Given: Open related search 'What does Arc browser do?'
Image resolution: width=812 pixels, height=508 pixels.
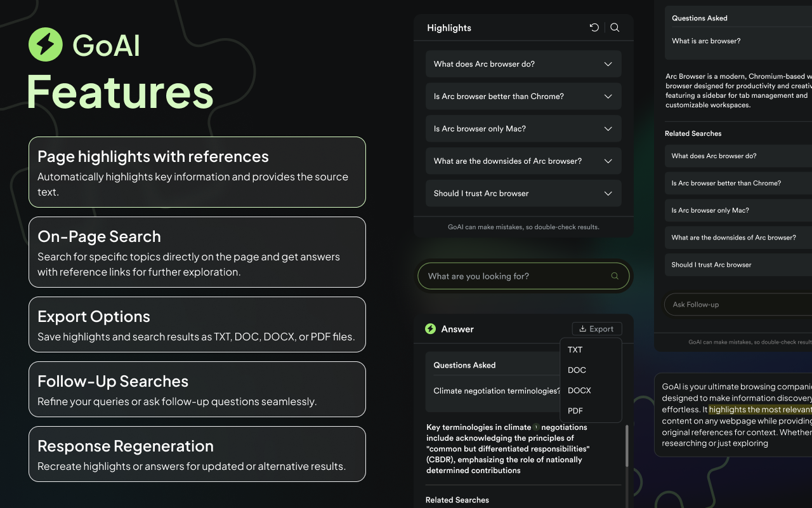Looking at the screenshot, I should tap(738, 156).
